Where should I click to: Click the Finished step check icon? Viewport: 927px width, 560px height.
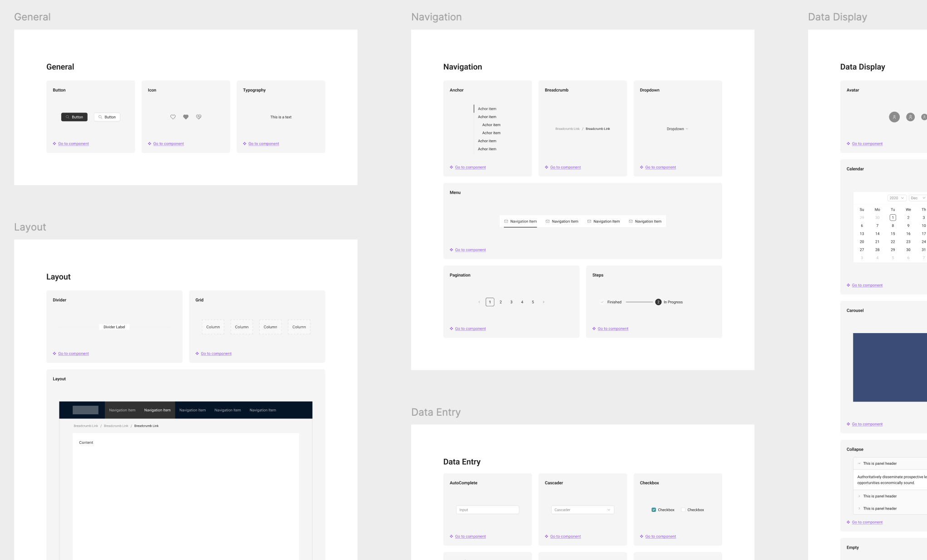click(602, 302)
